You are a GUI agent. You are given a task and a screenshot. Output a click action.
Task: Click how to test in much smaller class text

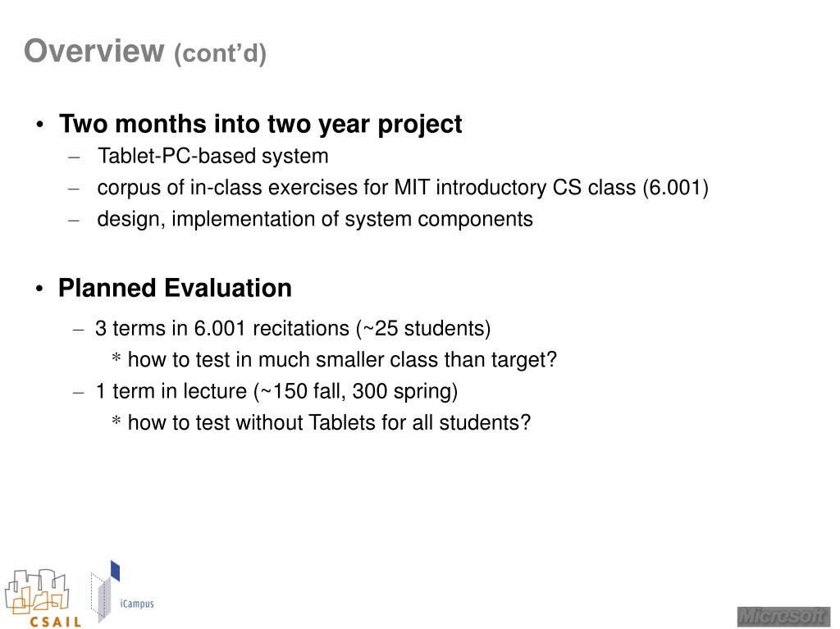(x=342, y=359)
